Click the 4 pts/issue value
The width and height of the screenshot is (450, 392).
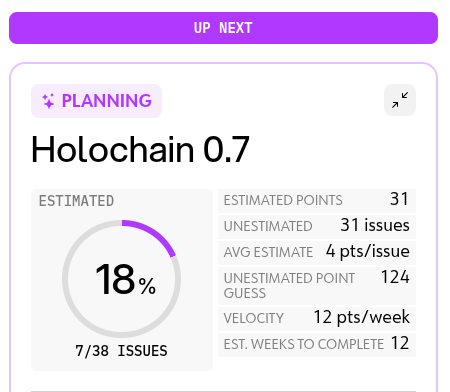coord(368,251)
